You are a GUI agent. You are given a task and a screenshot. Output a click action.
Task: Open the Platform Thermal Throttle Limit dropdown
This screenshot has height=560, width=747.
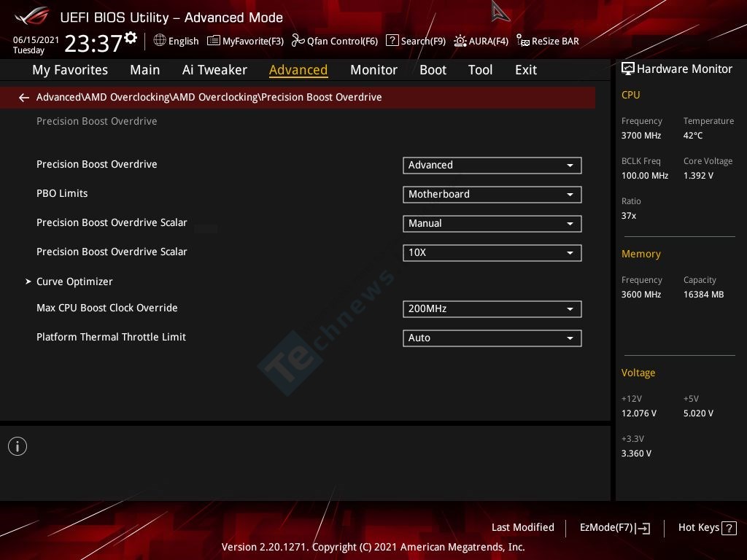(x=492, y=338)
